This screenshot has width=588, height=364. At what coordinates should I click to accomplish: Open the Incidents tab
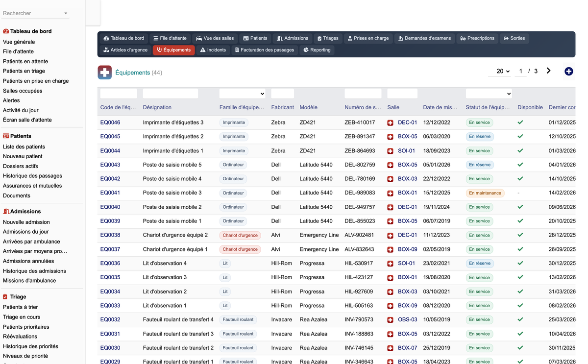click(x=213, y=50)
